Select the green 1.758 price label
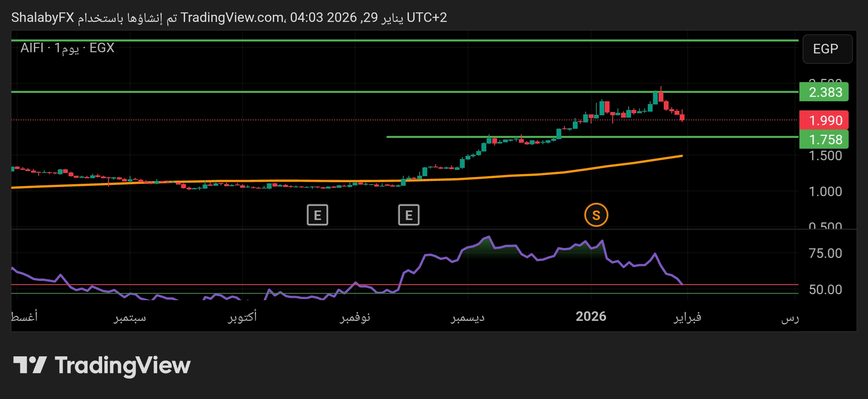868x399 pixels. (825, 140)
